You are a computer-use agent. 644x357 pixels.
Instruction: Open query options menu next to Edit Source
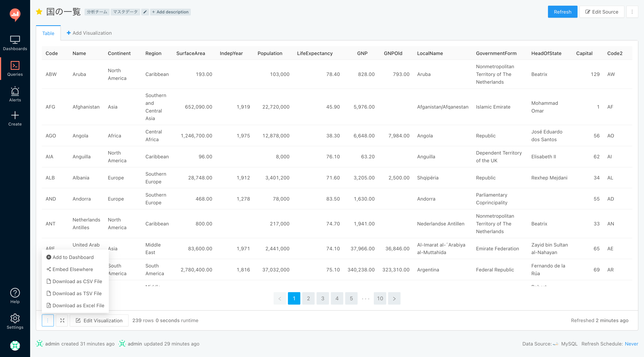(x=632, y=12)
